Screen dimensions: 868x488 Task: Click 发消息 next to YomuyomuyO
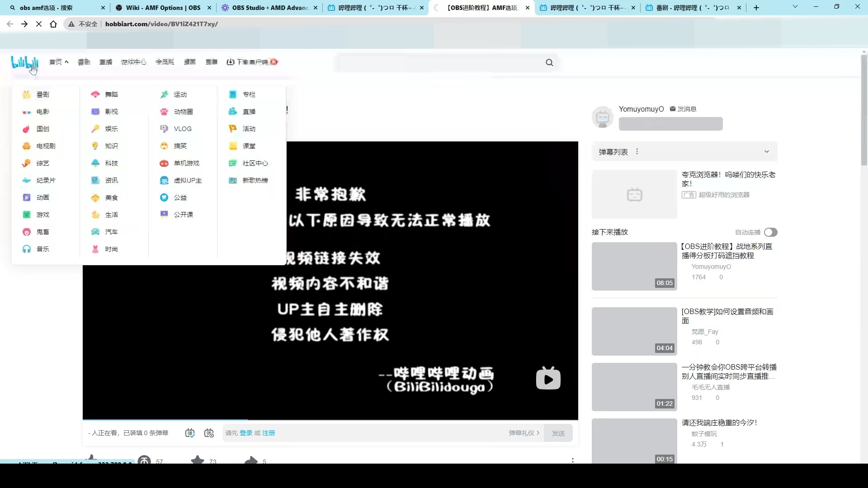click(683, 109)
